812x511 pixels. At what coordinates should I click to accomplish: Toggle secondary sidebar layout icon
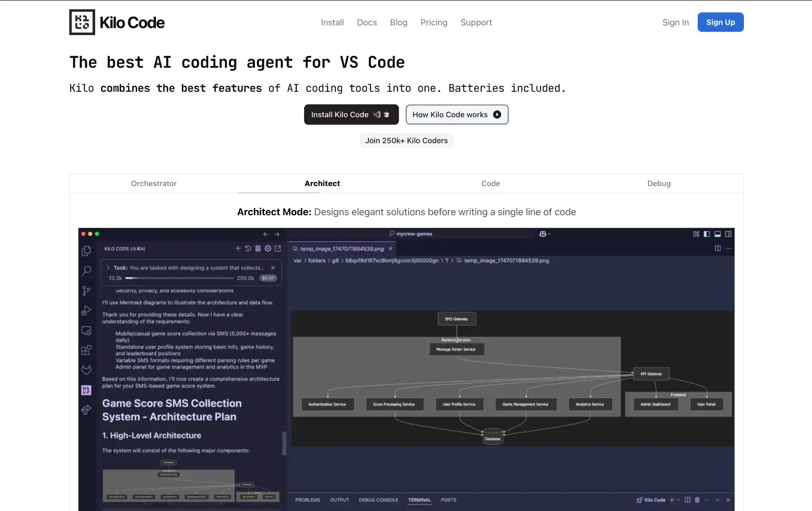pyautogui.click(x=728, y=234)
